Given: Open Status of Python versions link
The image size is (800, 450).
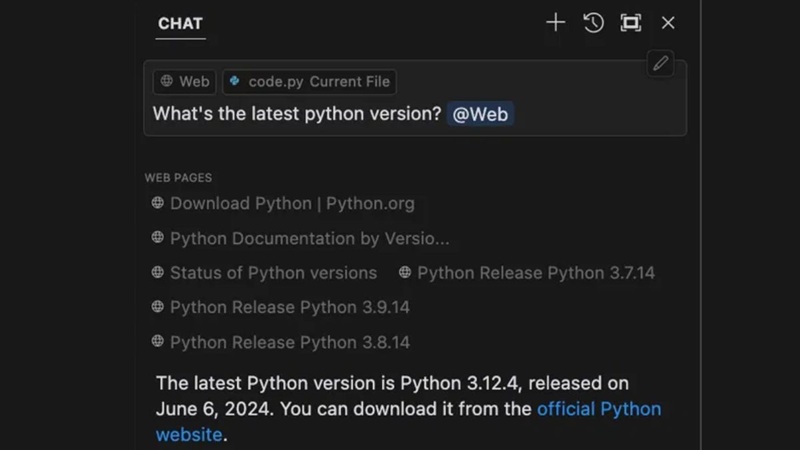Looking at the screenshot, I should pos(273,272).
